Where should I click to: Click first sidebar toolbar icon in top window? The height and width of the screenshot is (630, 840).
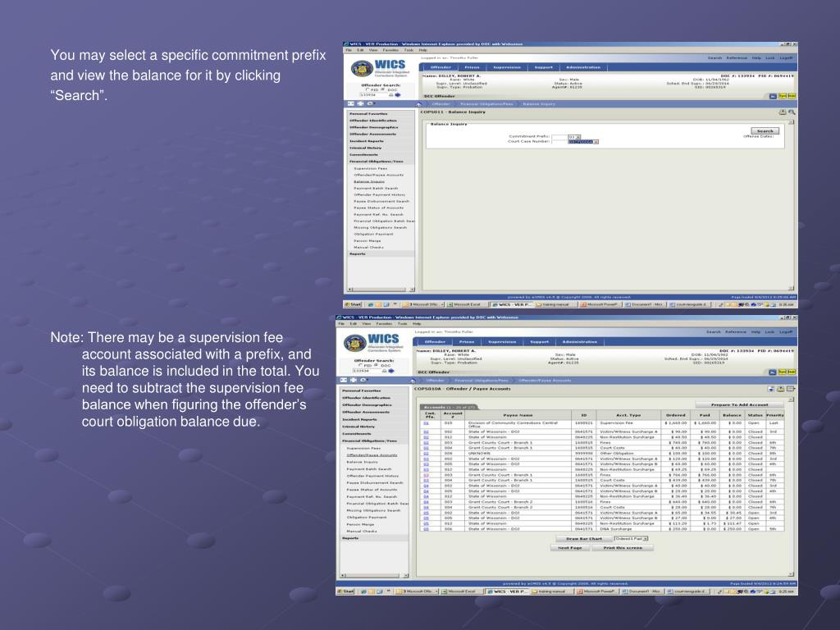[351, 103]
